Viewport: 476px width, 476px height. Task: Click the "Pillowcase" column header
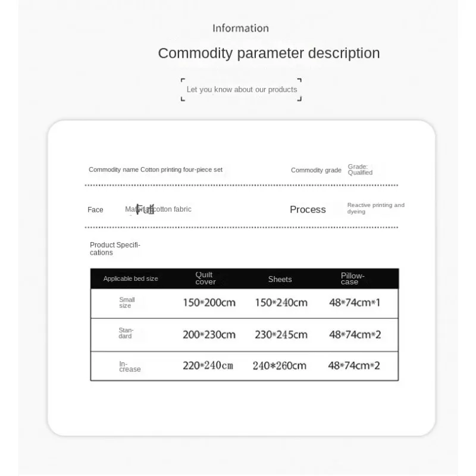pos(352,278)
